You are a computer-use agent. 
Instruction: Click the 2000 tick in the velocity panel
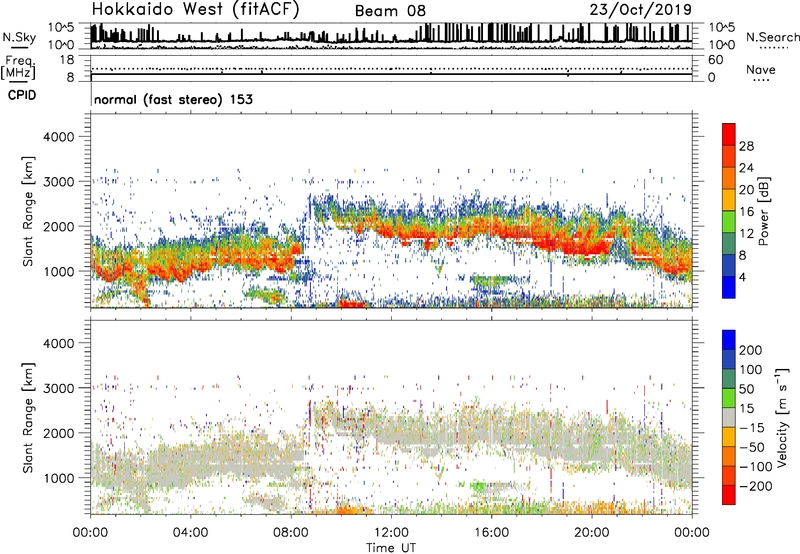point(58,433)
